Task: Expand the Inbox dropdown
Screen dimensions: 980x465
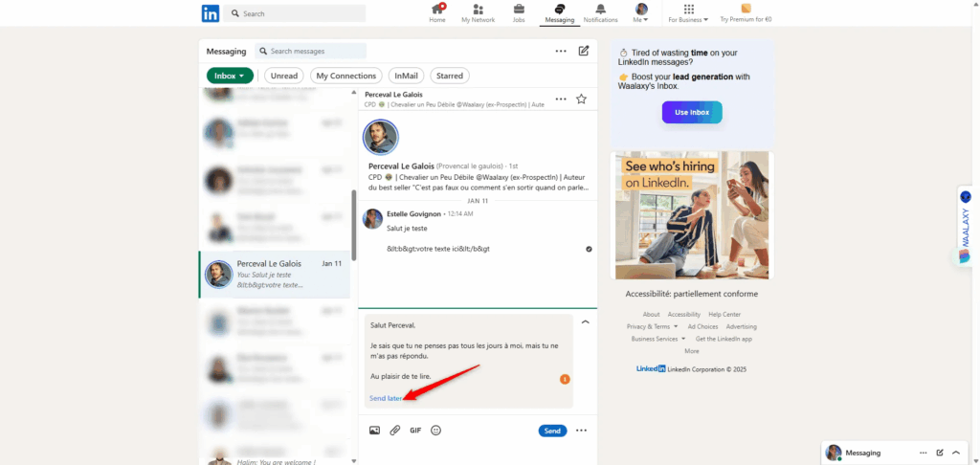Action: pos(230,76)
